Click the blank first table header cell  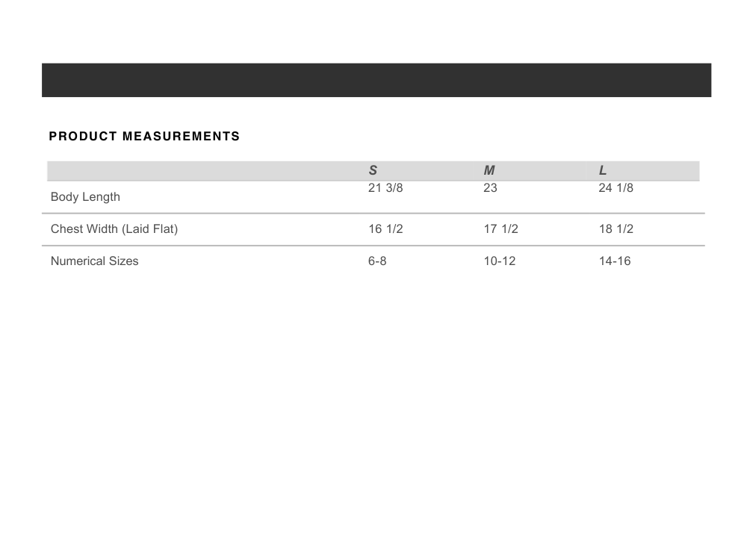(x=202, y=171)
